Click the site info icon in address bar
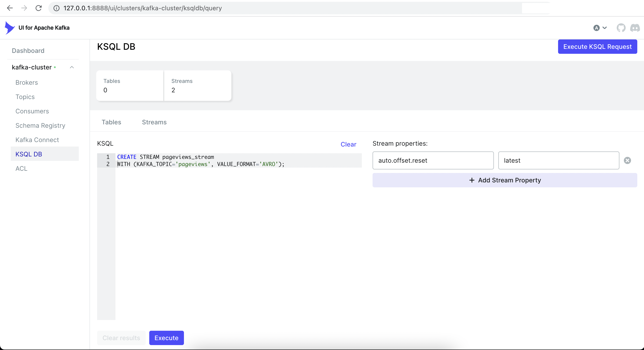Viewport: 644px width, 350px height. 56,8
